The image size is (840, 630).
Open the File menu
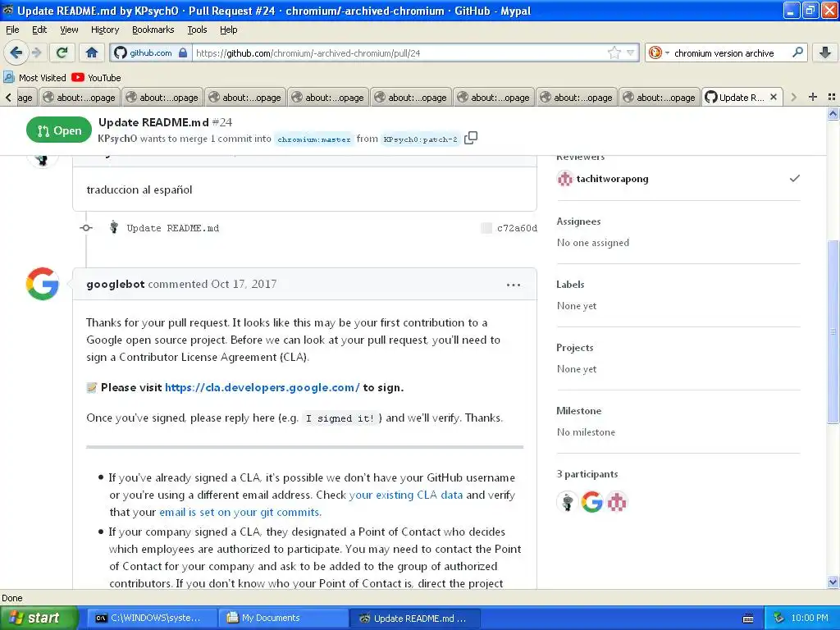coord(12,30)
